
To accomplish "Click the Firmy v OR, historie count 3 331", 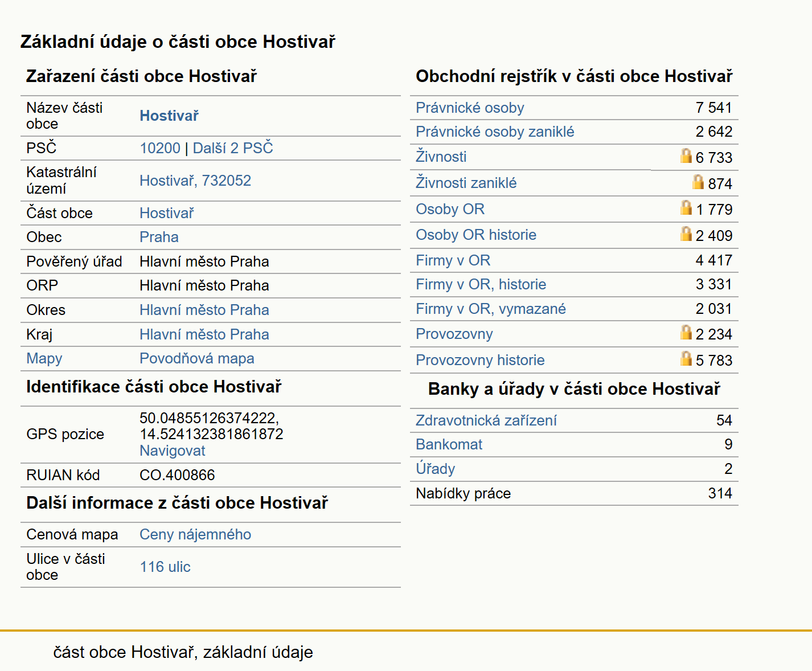I will (x=713, y=284).
